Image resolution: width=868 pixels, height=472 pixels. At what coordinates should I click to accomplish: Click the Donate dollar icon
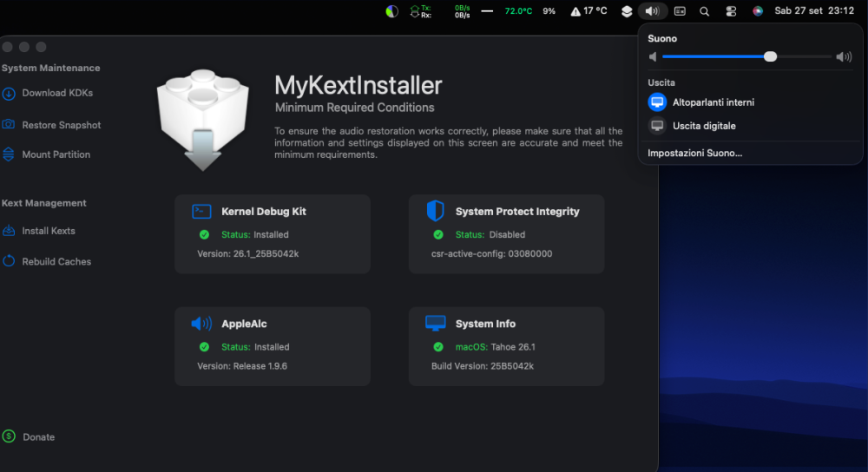coord(9,436)
